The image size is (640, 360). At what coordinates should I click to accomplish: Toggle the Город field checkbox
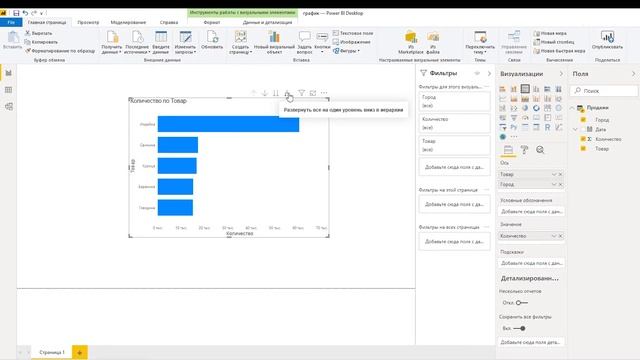(583, 120)
